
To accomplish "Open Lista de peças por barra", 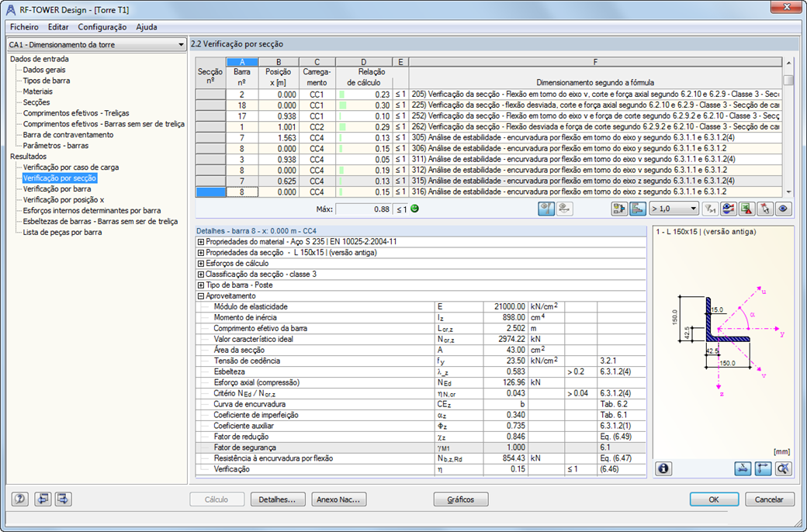I will (x=62, y=232).
